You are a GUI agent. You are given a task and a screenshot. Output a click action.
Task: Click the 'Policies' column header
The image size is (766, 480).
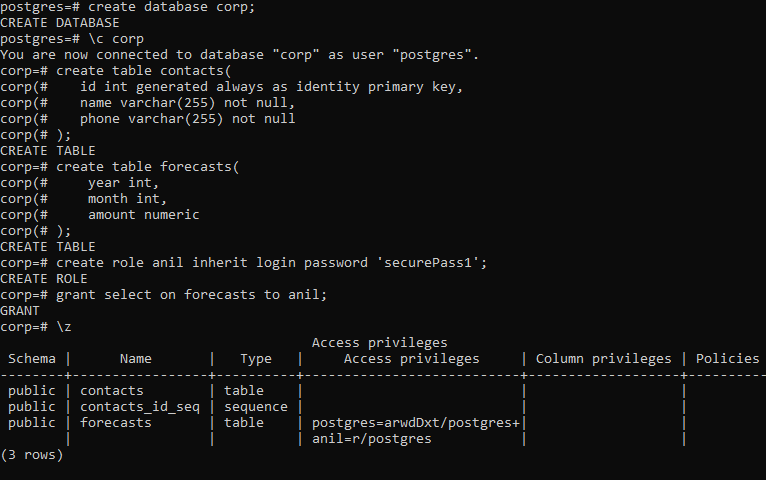click(x=727, y=359)
